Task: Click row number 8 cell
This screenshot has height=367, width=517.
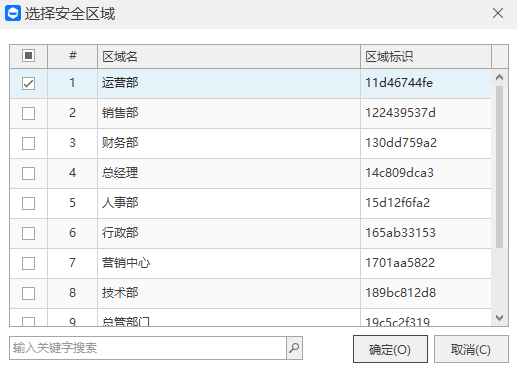Action: coord(73,293)
